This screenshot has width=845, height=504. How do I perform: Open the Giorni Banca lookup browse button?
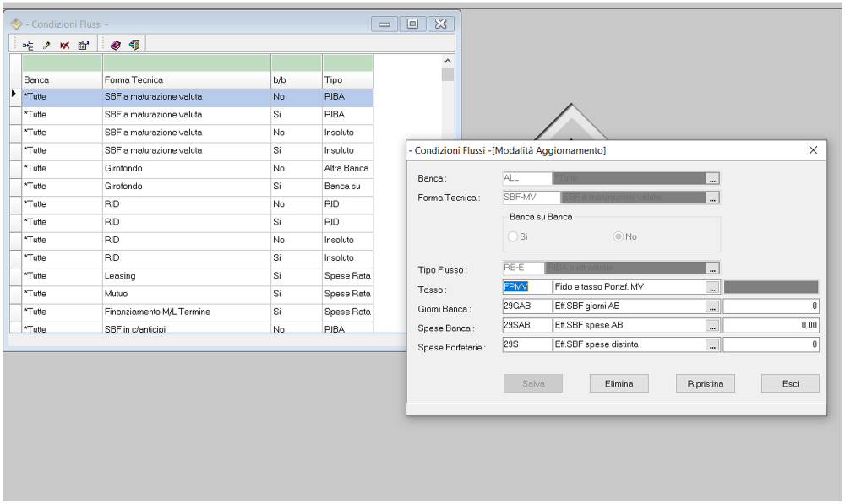[x=712, y=306]
